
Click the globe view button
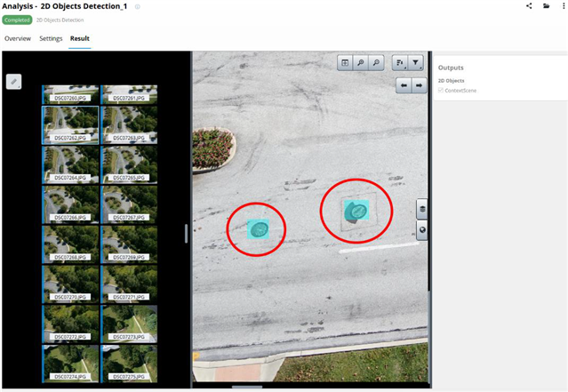click(422, 230)
